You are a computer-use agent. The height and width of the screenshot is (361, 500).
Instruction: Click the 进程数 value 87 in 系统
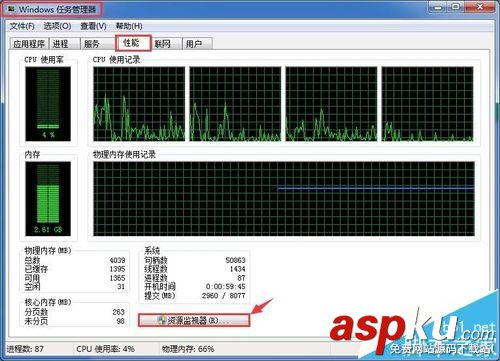241,278
